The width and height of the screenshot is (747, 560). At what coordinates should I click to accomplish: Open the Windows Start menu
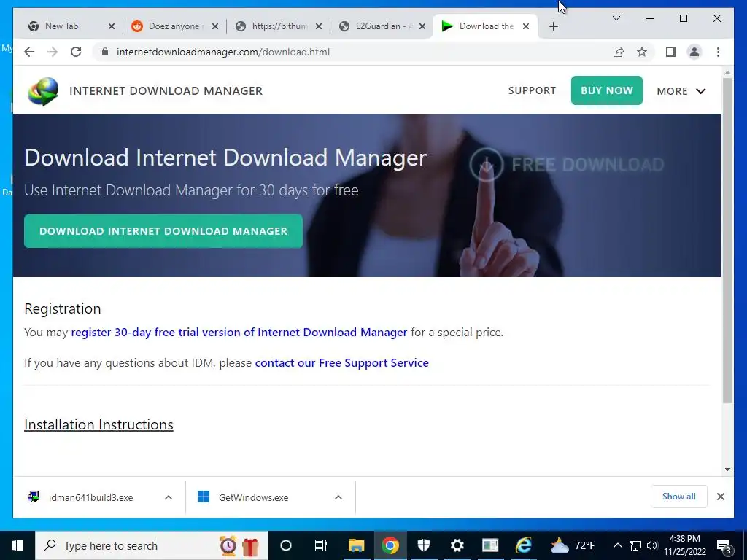[18, 545]
